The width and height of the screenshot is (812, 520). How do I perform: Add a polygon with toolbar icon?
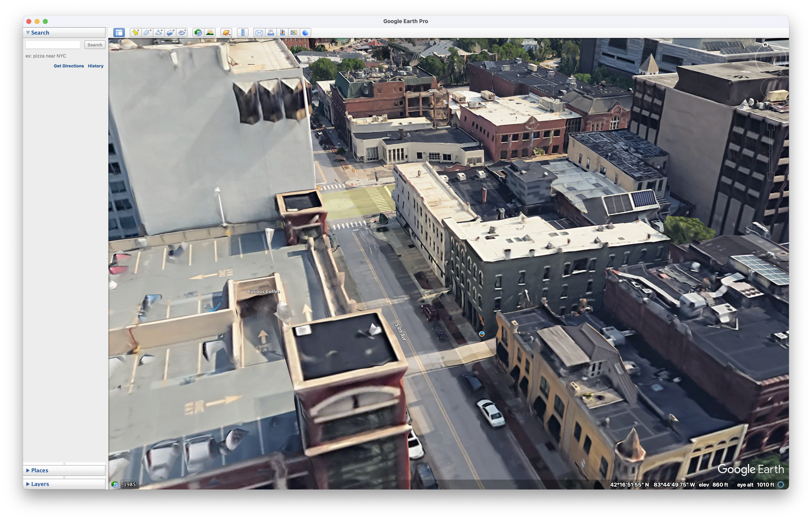[x=147, y=33]
